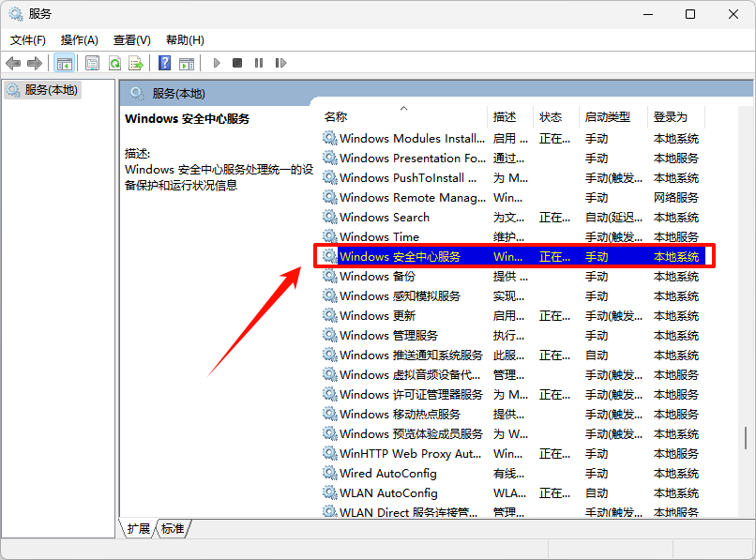Click the gear icon beside Windows Time
Screen dimensions: 756x560
330,236
